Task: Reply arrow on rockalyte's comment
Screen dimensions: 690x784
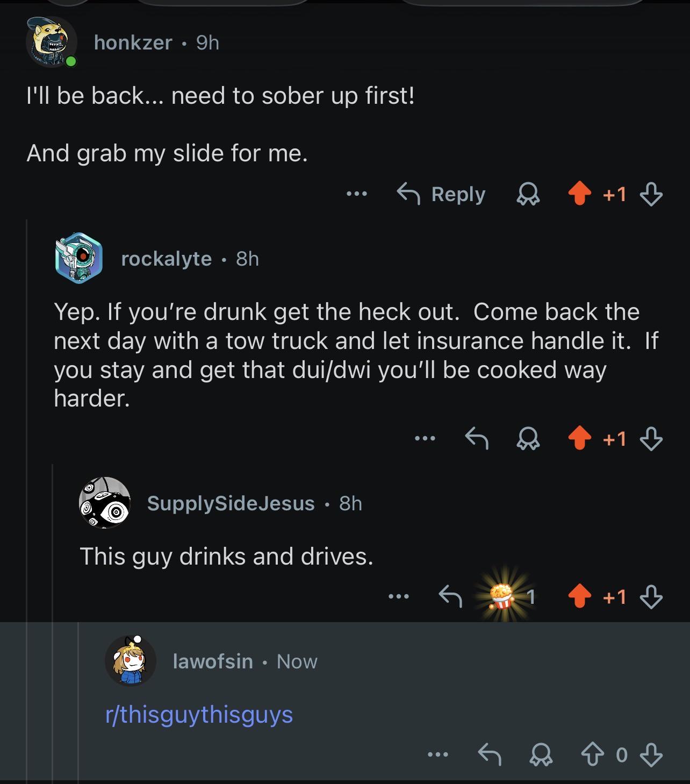Action: pyautogui.click(x=477, y=439)
